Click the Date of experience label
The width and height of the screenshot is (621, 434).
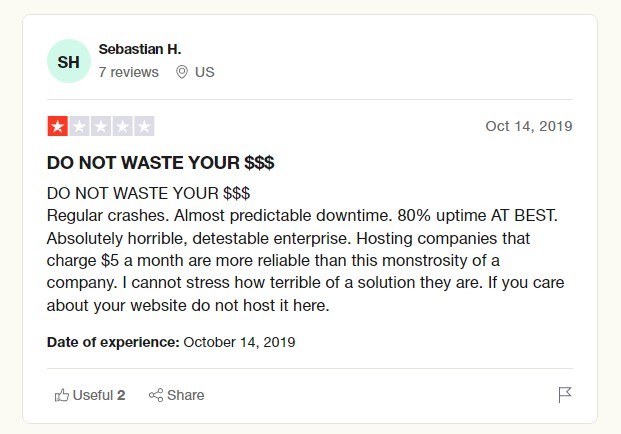click(113, 342)
